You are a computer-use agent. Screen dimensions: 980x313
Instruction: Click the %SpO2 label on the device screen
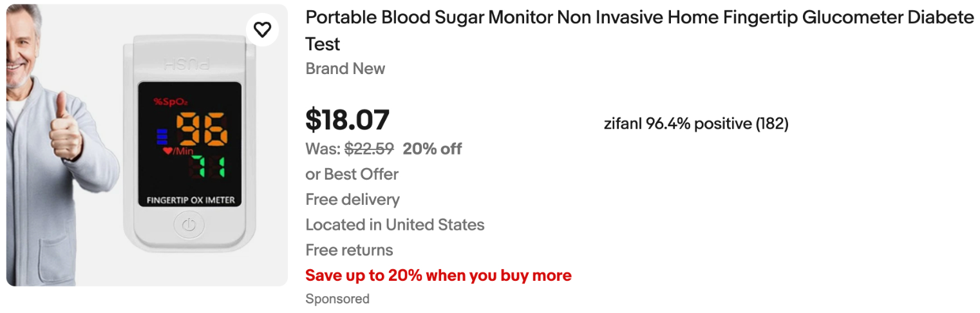pyautogui.click(x=170, y=102)
